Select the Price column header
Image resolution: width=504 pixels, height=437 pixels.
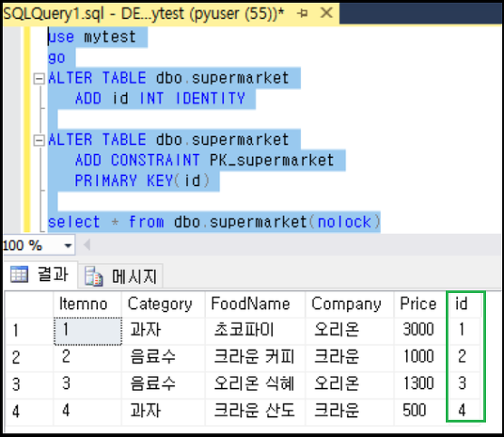tap(420, 305)
